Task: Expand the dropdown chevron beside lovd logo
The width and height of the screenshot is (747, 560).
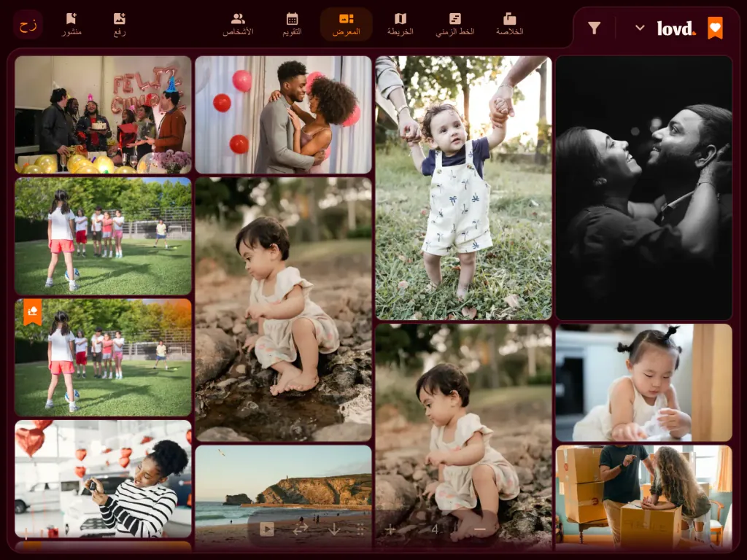Action: coord(640,28)
